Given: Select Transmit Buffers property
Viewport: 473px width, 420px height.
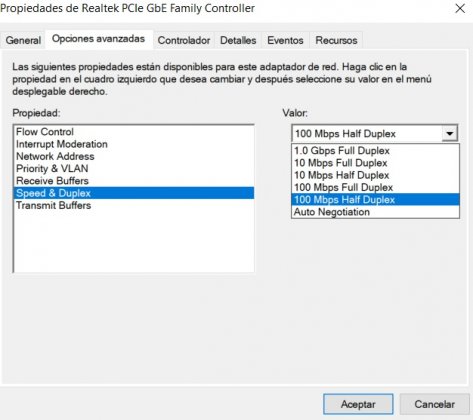Looking at the screenshot, I should 134,205.
